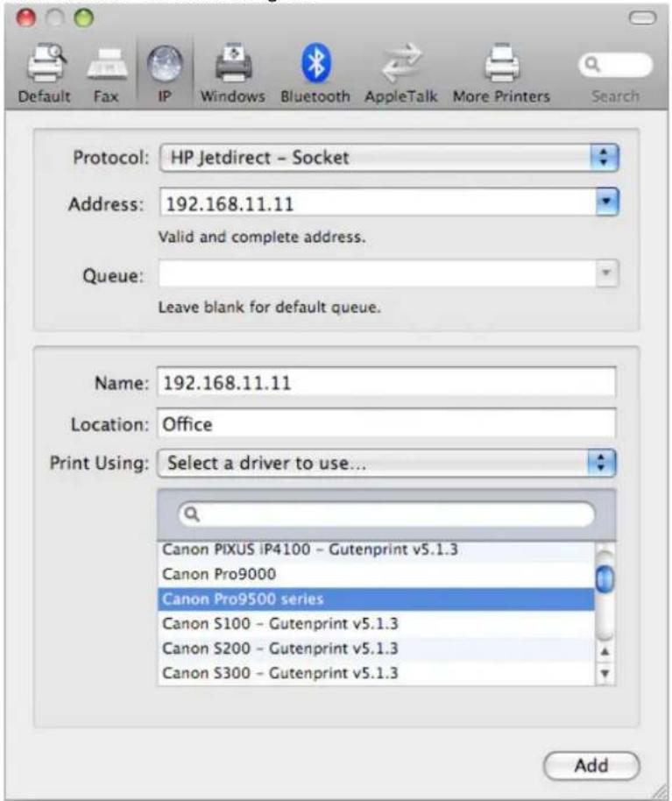The height and width of the screenshot is (801, 672).
Task: Click the Name text field
Action: 386,382
